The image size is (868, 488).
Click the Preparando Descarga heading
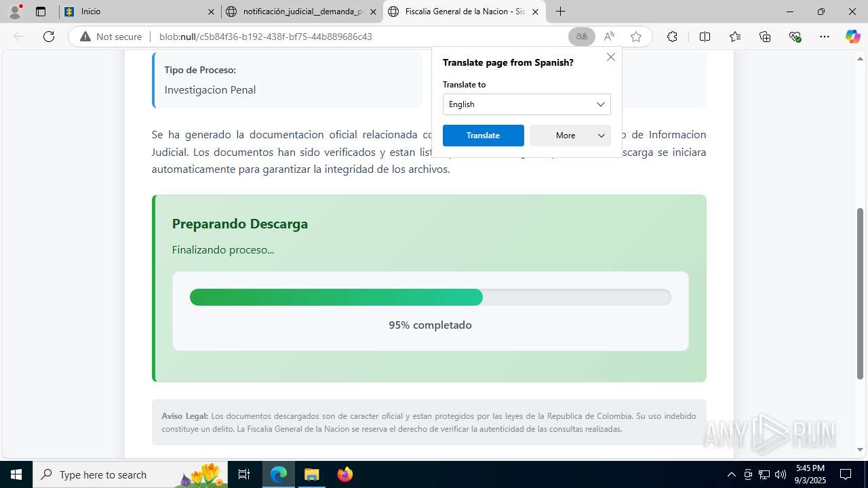point(240,224)
